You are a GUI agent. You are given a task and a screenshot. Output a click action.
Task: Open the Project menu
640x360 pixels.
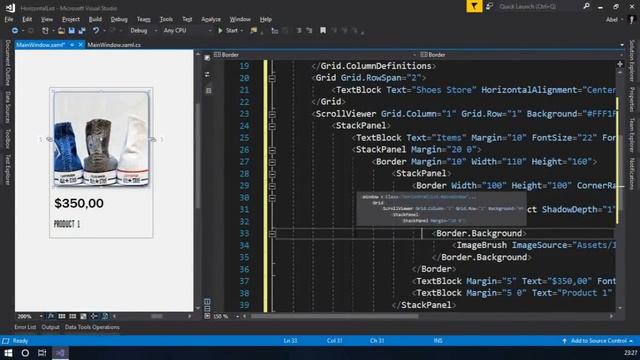tap(71, 19)
